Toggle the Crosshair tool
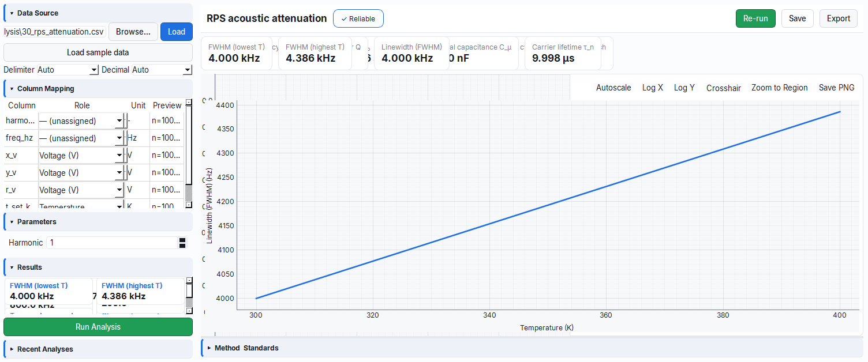Viewport: 868px width, 362px height. click(x=724, y=88)
